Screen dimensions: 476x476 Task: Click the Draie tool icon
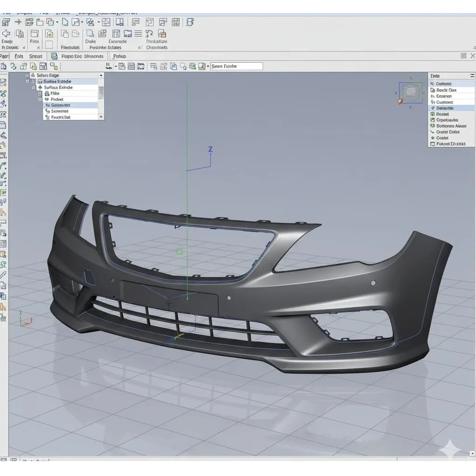90,33
